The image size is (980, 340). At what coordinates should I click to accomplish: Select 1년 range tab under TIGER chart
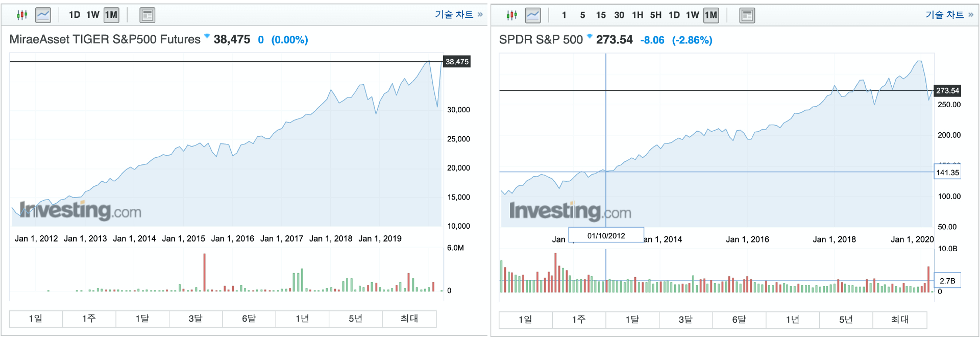pos(302,319)
